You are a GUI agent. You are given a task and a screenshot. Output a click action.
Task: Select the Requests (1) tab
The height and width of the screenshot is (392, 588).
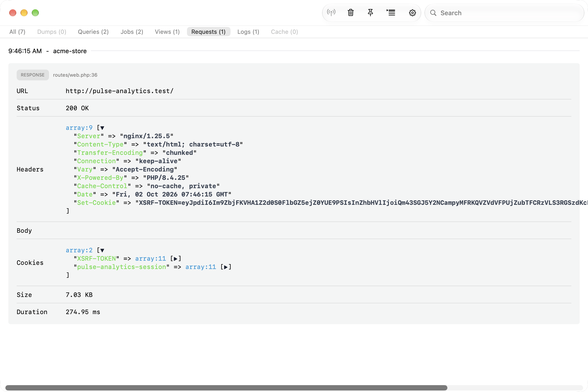point(208,32)
